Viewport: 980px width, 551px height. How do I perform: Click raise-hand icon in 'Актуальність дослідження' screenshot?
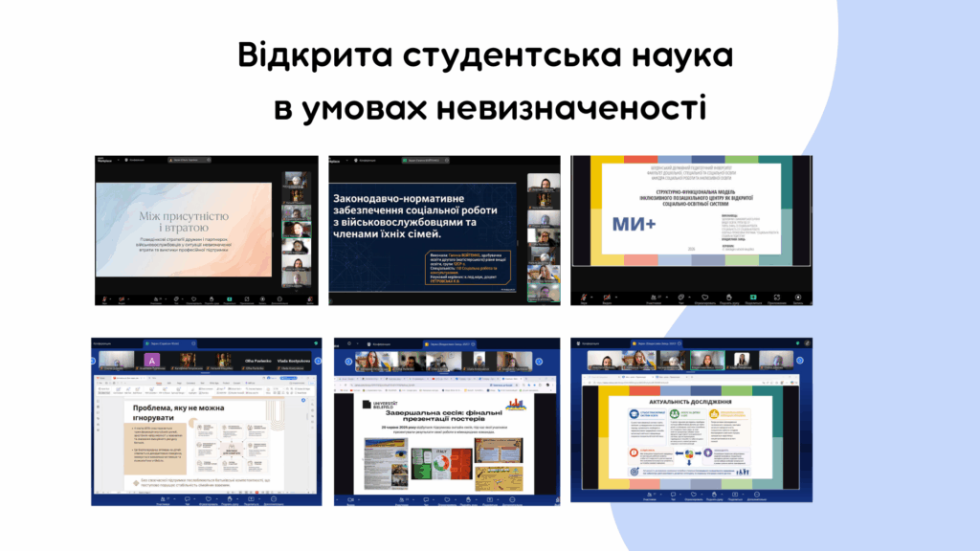click(714, 495)
